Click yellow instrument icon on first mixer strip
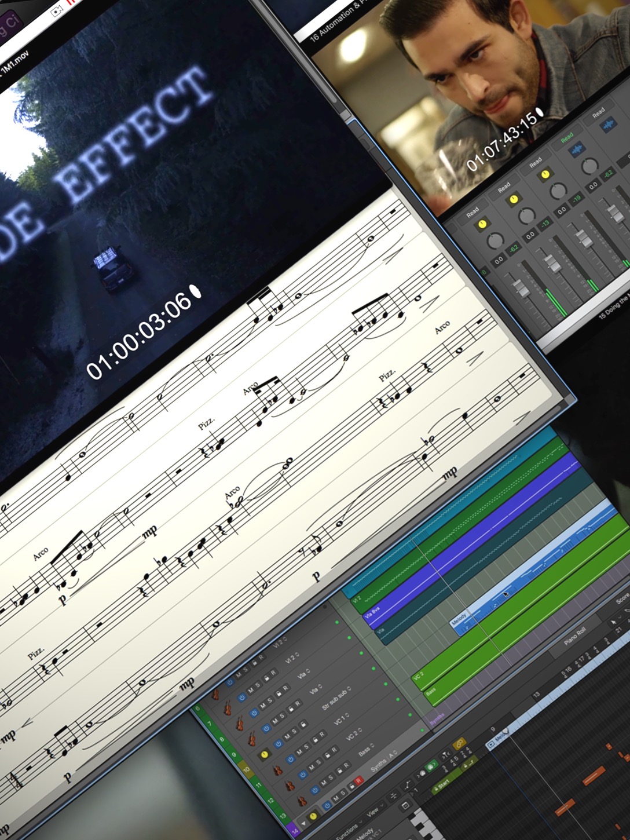Screen dimensions: 630x840 (x=482, y=224)
